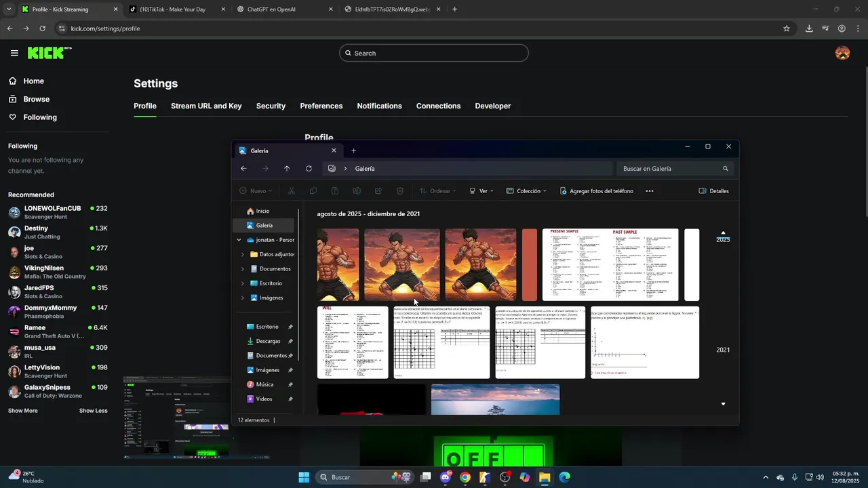The image size is (868, 488).
Task: Open the Windows Start menu
Action: [x=304, y=477]
